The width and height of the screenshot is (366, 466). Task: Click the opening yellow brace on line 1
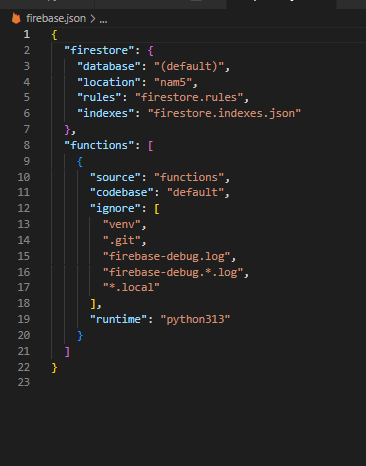point(54,35)
